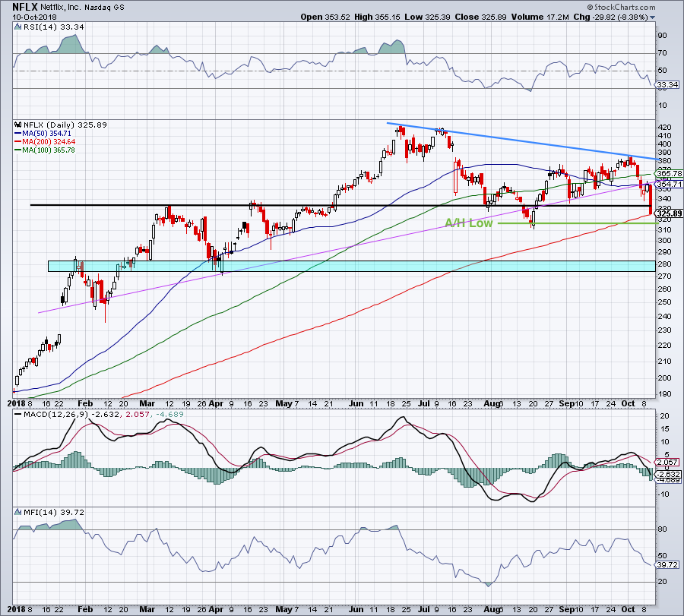Click the blue MA(50) legend line marker
Screen dimensions: 684x616
point(18,134)
